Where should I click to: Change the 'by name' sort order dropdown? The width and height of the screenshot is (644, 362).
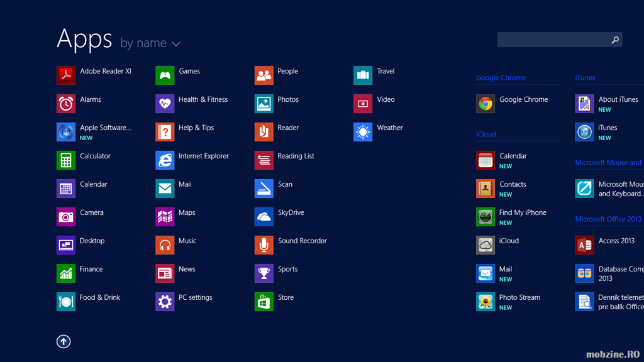[150, 43]
